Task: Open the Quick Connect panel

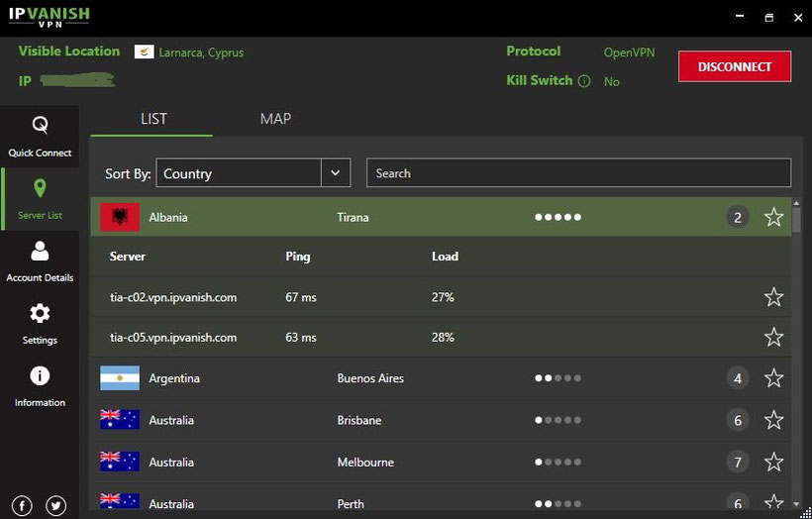Action: click(40, 137)
